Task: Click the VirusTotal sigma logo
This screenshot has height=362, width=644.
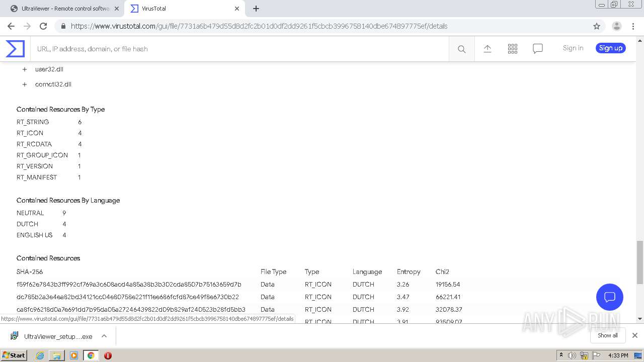Action: pyautogui.click(x=15, y=49)
